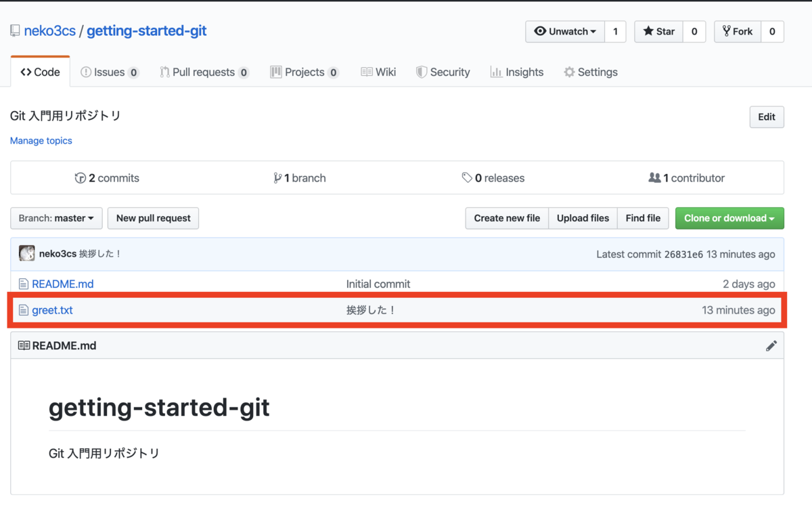The width and height of the screenshot is (812, 514).
Task: Click the getting-started-git README heading
Action: tap(159, 408)
